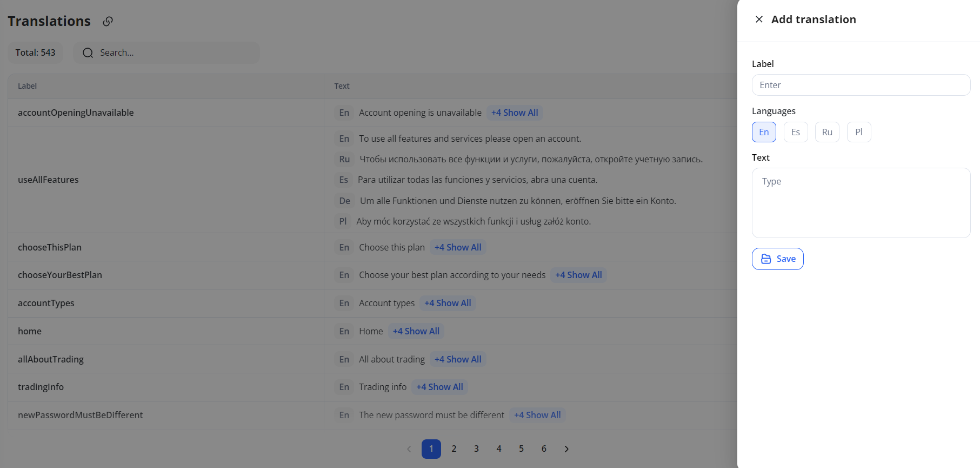Focus the Label input field

pos(861,85)
